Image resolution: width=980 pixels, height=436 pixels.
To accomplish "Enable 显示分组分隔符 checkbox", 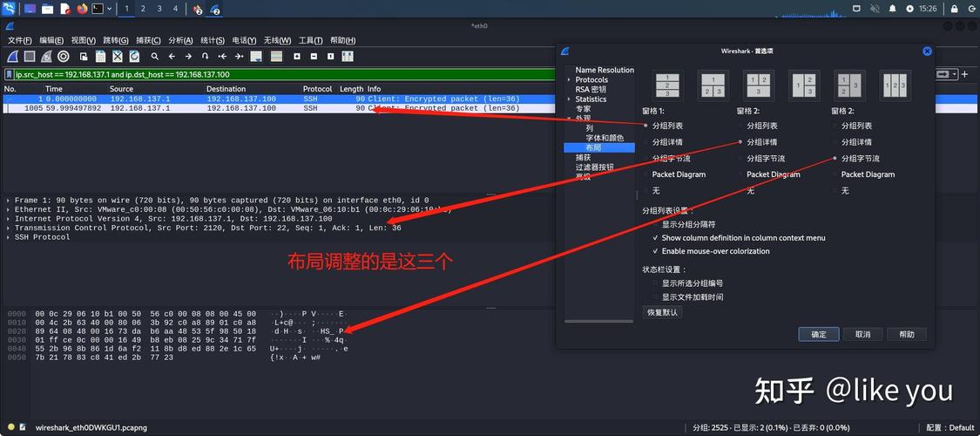I will pos(655,224).
